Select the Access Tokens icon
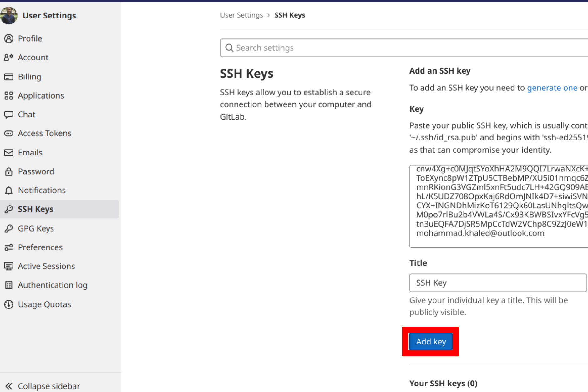 tap(9, 133)
